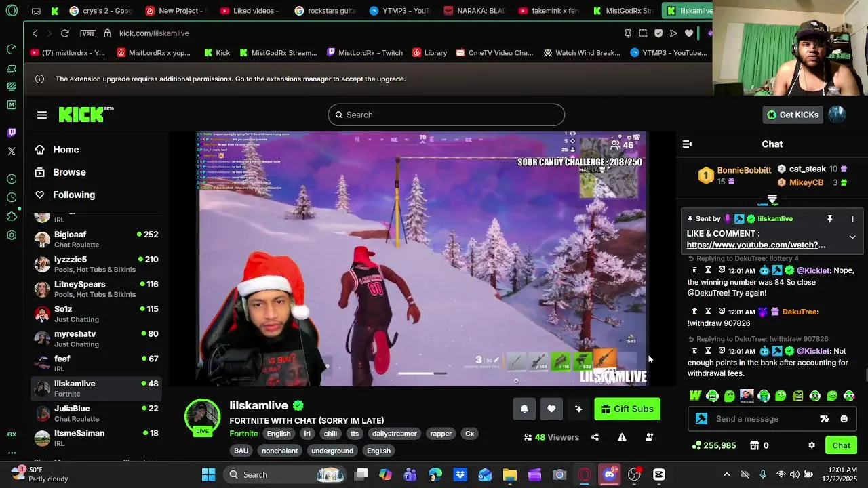
Task: Click the nonchalant tag
Action: pos(280,451)
